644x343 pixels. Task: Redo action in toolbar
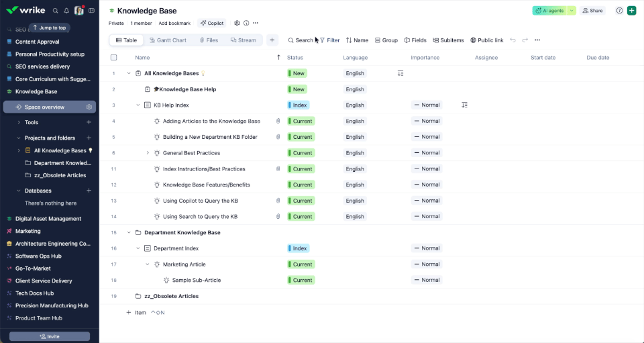click(x=525, y=40)
